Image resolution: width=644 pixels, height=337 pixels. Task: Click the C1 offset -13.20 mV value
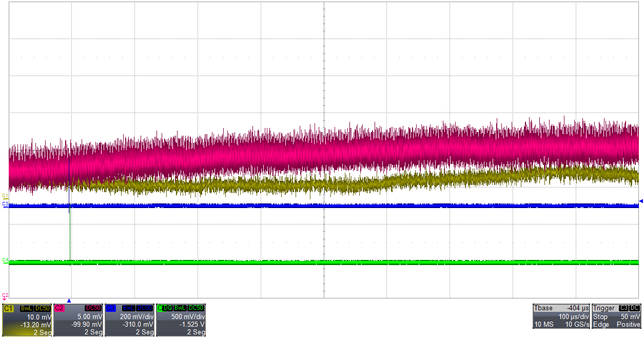[36, 325]
